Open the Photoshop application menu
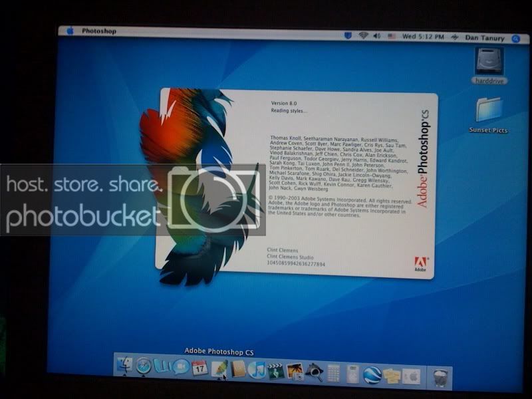 click(98, 31)
